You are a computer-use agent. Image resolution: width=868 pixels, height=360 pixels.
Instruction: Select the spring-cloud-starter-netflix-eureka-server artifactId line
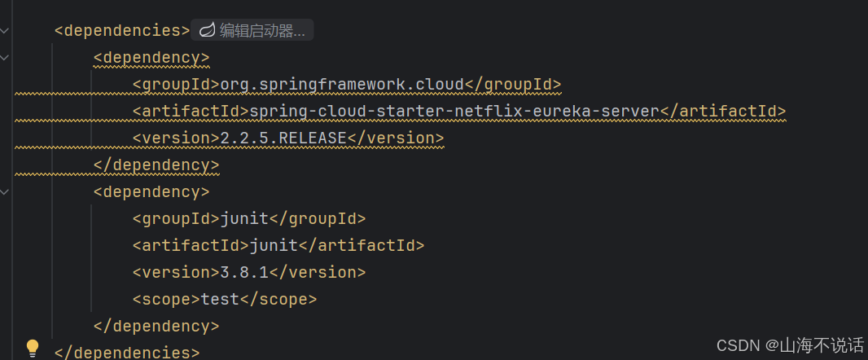coord(459,112)
